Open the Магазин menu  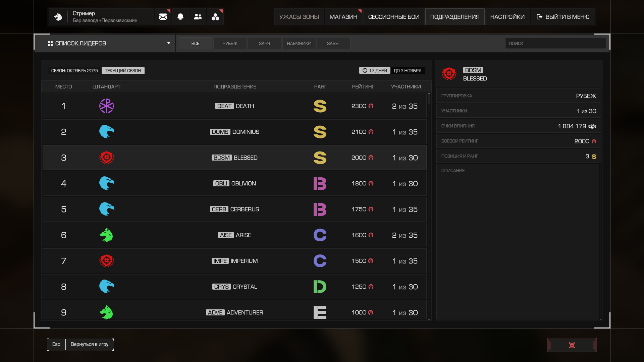point(343,17)
